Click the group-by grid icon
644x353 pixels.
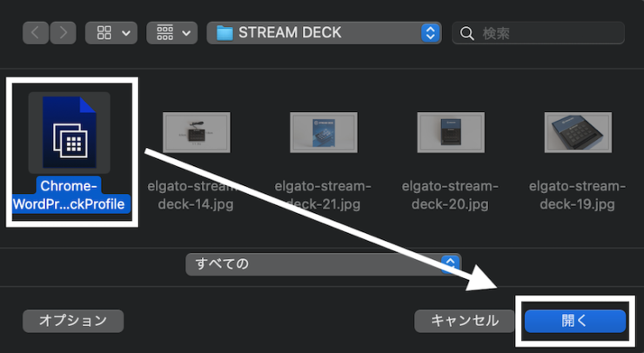tap(164, 33)
